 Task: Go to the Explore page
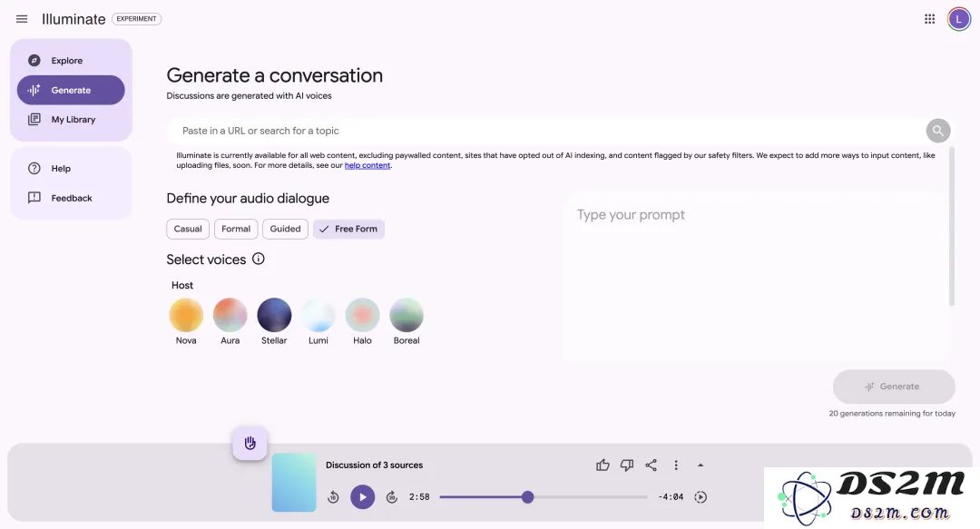71,61
